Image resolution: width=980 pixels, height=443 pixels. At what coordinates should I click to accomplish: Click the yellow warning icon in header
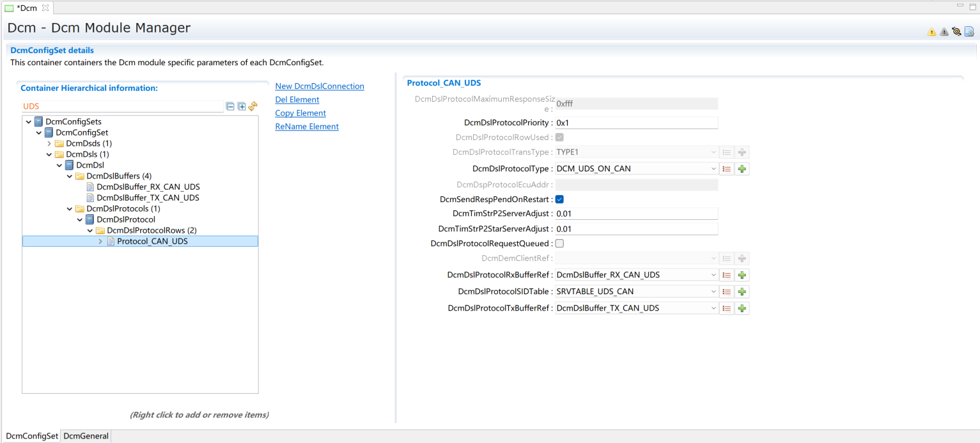point(931,32)
